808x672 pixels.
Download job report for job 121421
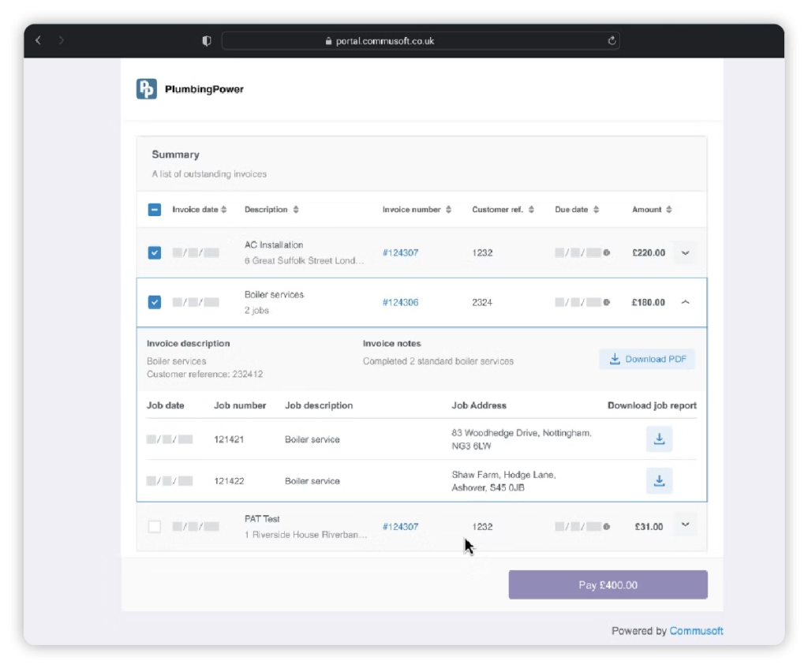(659, 439)
